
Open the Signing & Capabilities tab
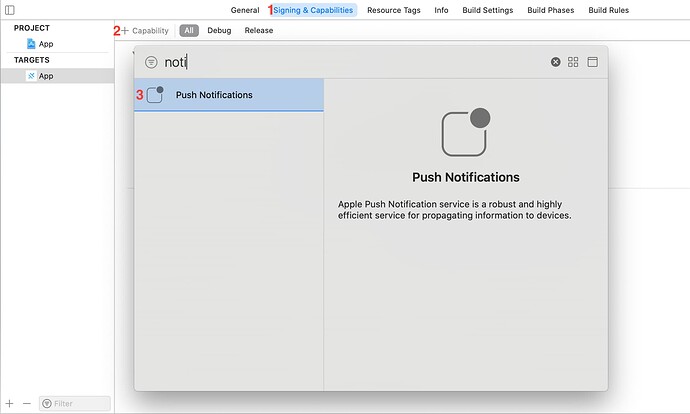(x=313, y=10)
